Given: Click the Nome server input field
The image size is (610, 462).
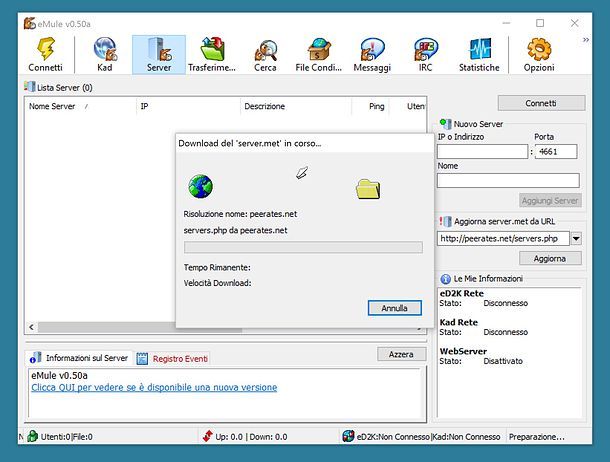Looking at the screenshot, I should (x=508, y=180).
